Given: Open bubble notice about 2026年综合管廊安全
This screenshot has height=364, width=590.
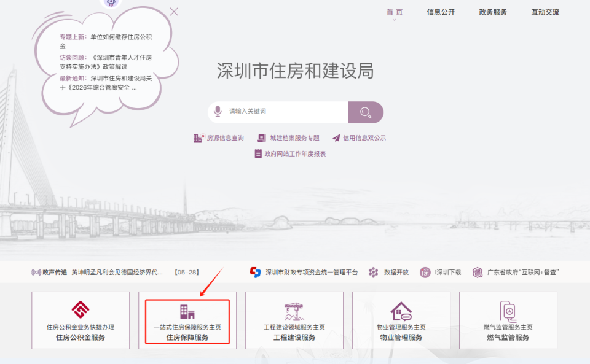Looking at the screenshot, I should click(106, 83).
